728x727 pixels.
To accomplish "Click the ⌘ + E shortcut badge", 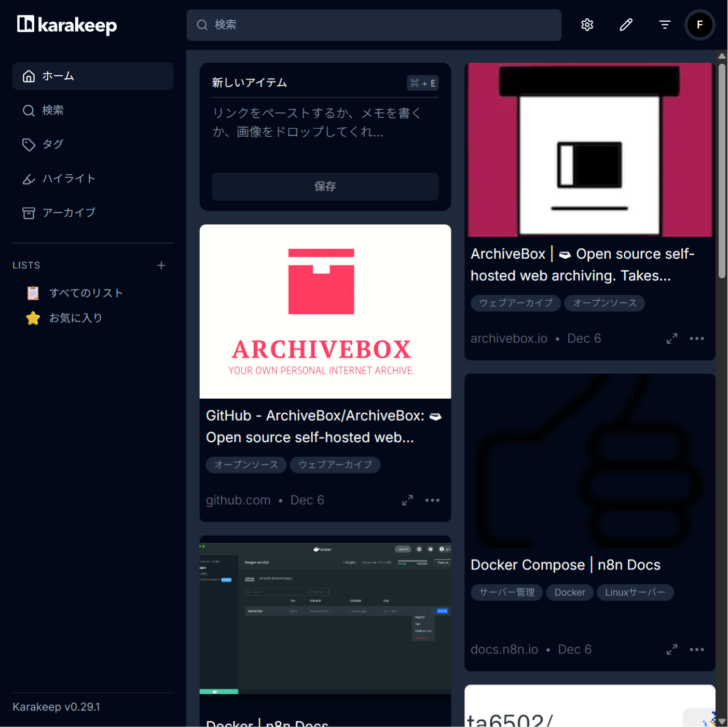I will point(423,83).
